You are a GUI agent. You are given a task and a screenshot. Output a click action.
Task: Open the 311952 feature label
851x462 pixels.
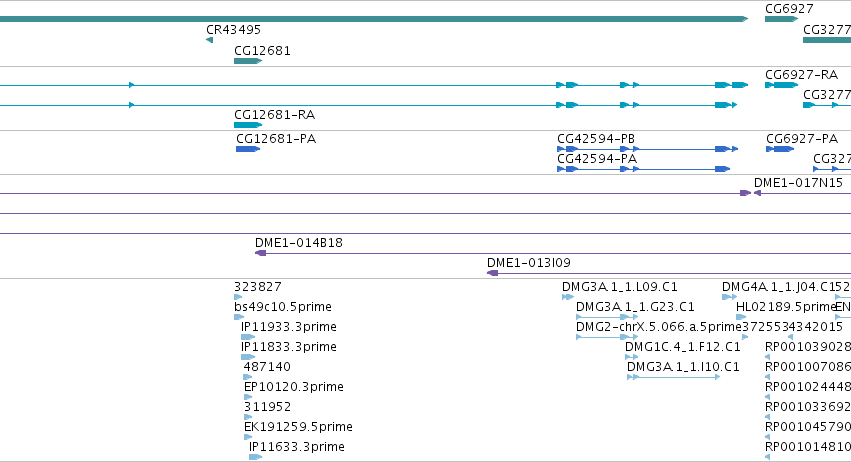[267, 407]
